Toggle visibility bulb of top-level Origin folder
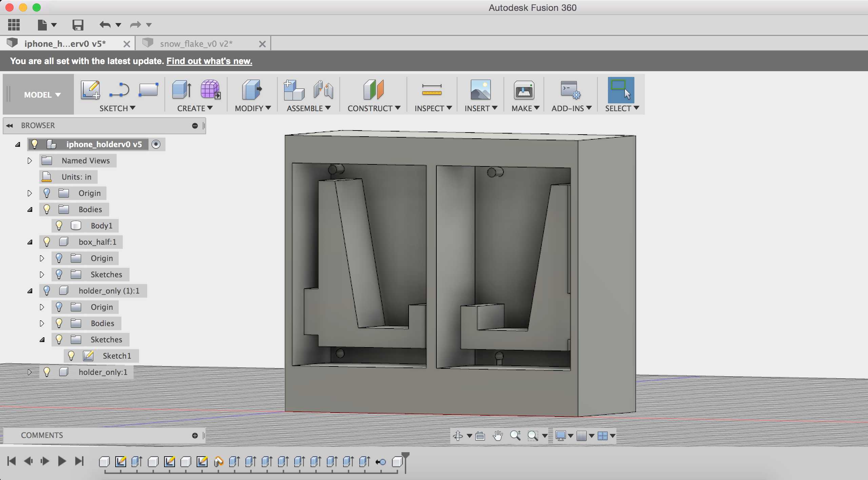Image resolution: width=868 pixels, height=480 pixels. coord(47,193)
